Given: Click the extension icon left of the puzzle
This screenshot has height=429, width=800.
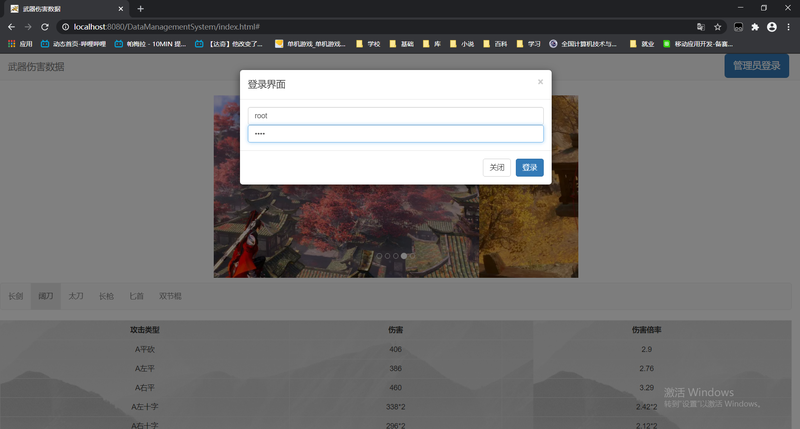Looking at the screenshot, I should [x=738, y=27].
